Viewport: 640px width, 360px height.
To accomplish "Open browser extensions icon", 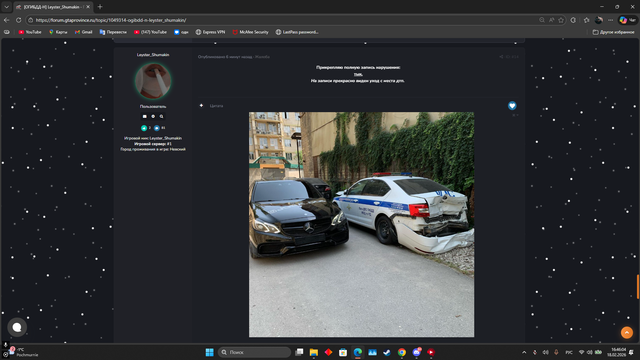I will click(573, 20).
